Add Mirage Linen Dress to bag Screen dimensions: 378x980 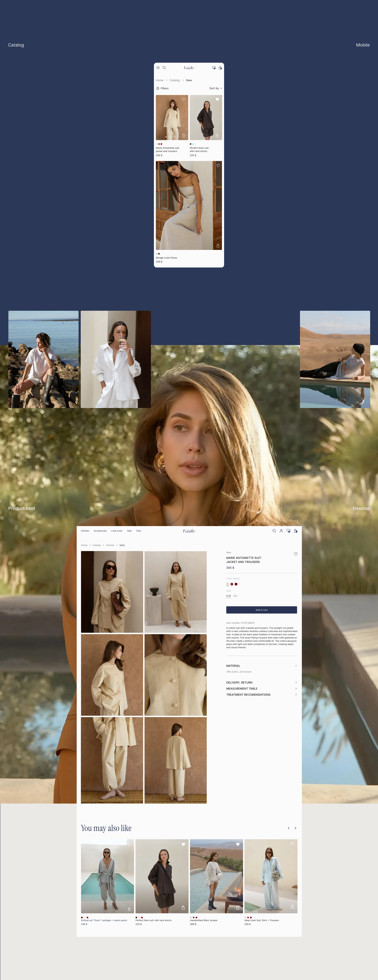click(218, 246)
